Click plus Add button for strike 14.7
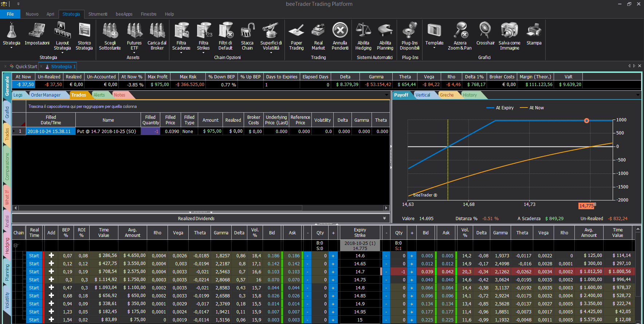 (51, 272)
